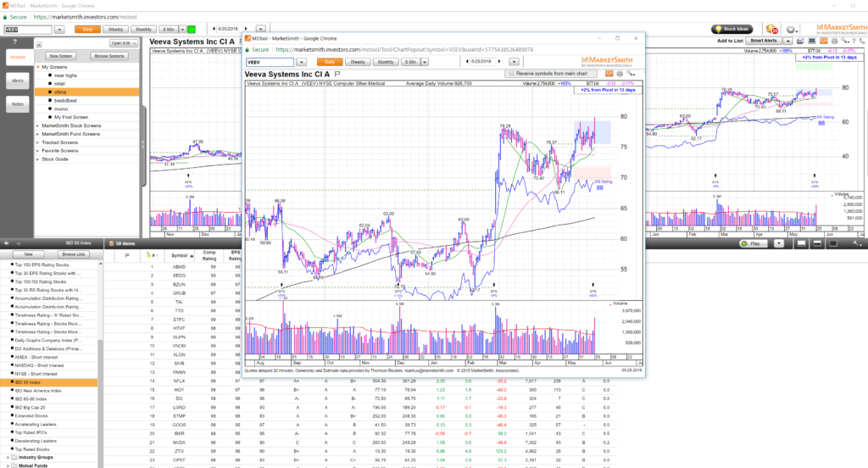Click the Play button

pyautogui.click(x=755, y=243)
